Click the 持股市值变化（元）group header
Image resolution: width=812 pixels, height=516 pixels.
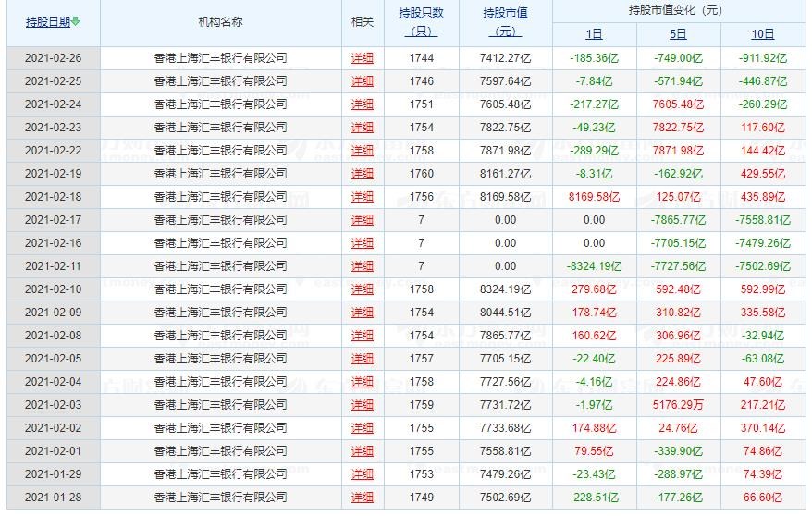coord(675,10)
